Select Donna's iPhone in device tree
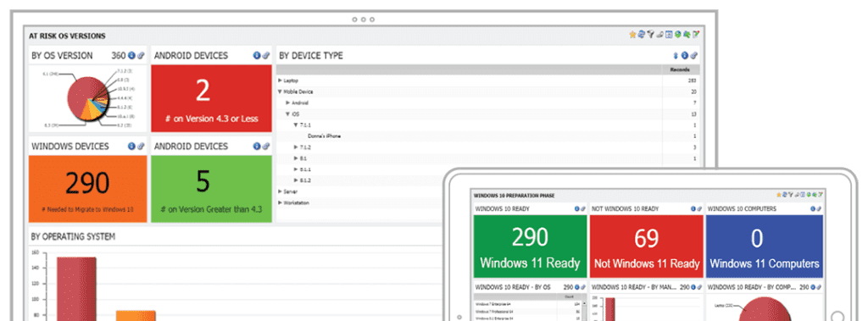Image resolution: width=868 pixels, height=321 pixels. (324, 136)
